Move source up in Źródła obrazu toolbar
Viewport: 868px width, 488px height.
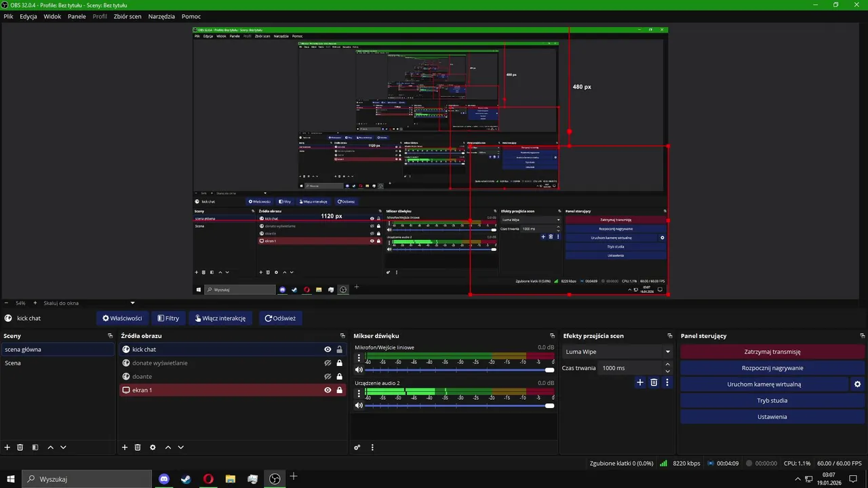(168, 447)
